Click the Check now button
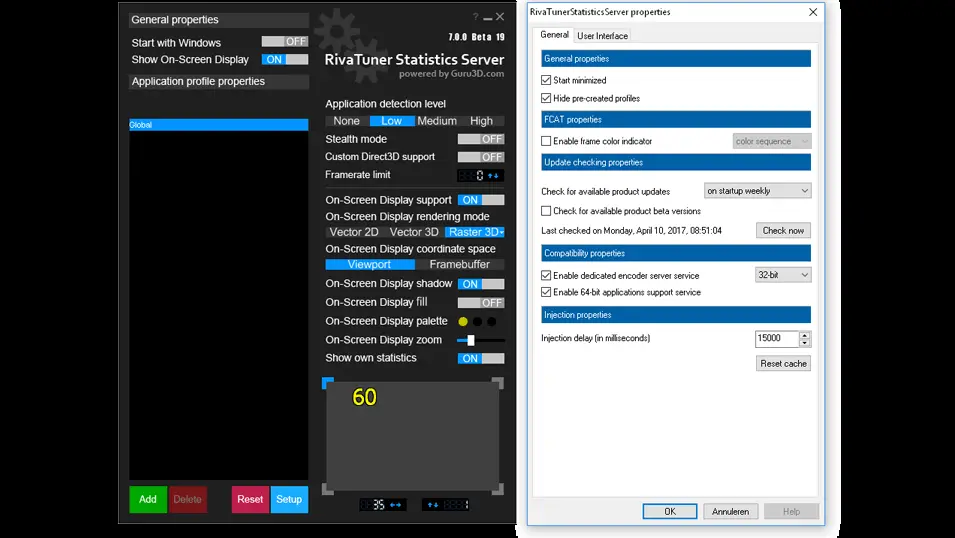The image size is (955, 538). pos(783,230)
